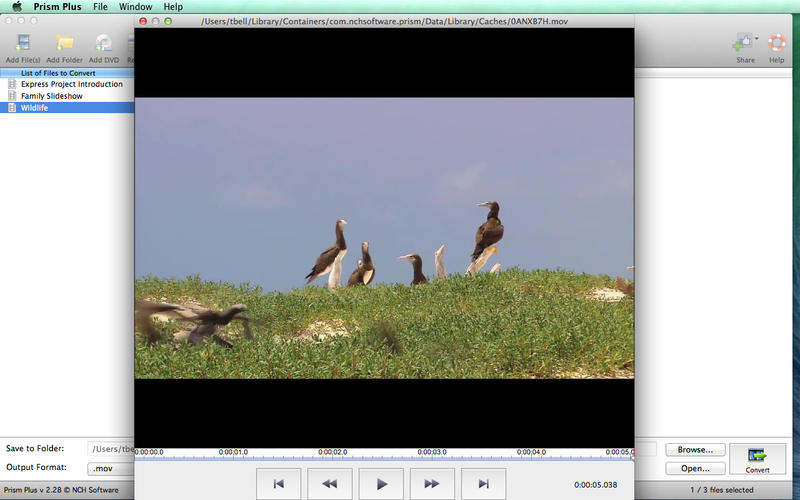Click the 1 / 3 files selected status
This screenshot has height=500, width=800.
[721, 490]
